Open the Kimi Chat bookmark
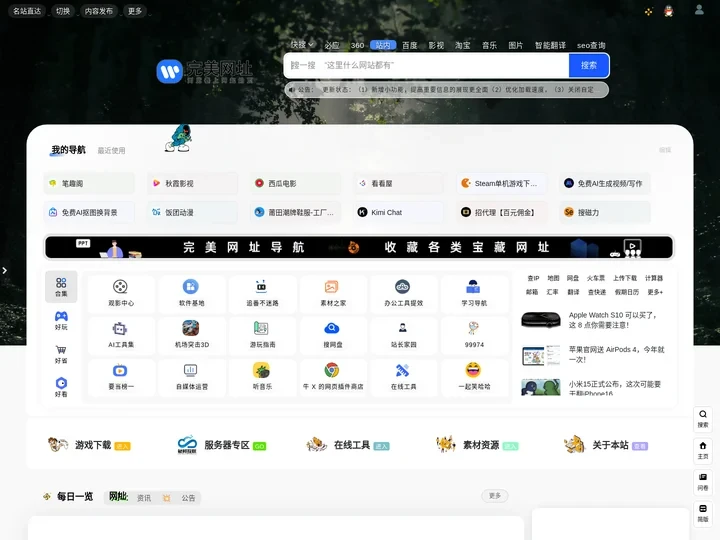This screenshot has height=540, width=720. (399, 212)
